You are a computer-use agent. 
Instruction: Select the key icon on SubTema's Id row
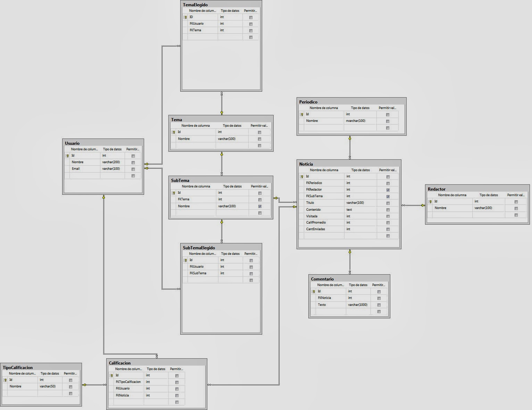coord(174,192)
